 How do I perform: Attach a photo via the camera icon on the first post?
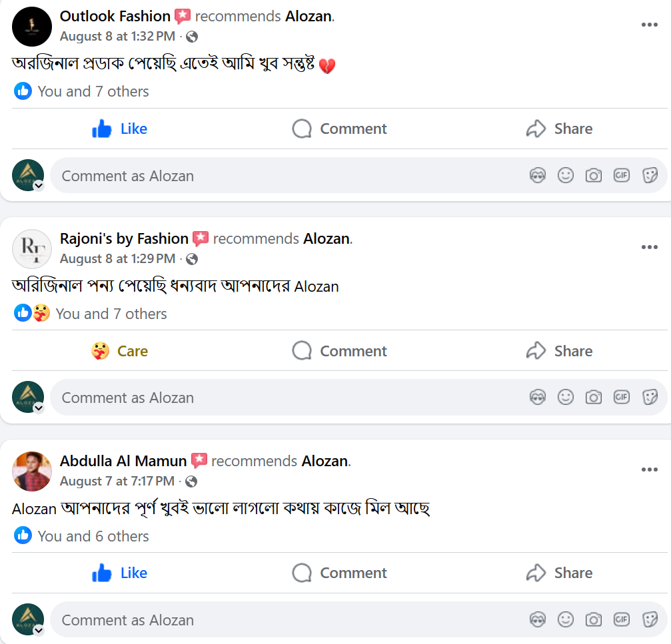pos(593,174)
